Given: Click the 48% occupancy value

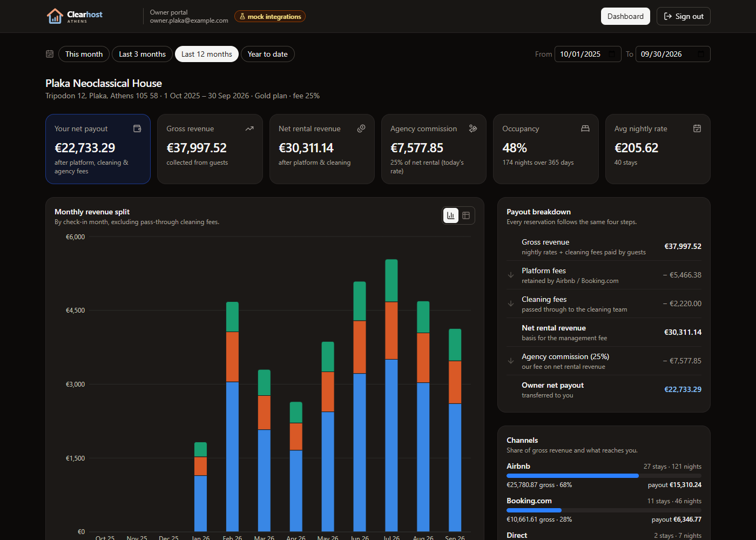Looking at the screenshot, I should 515,148.
